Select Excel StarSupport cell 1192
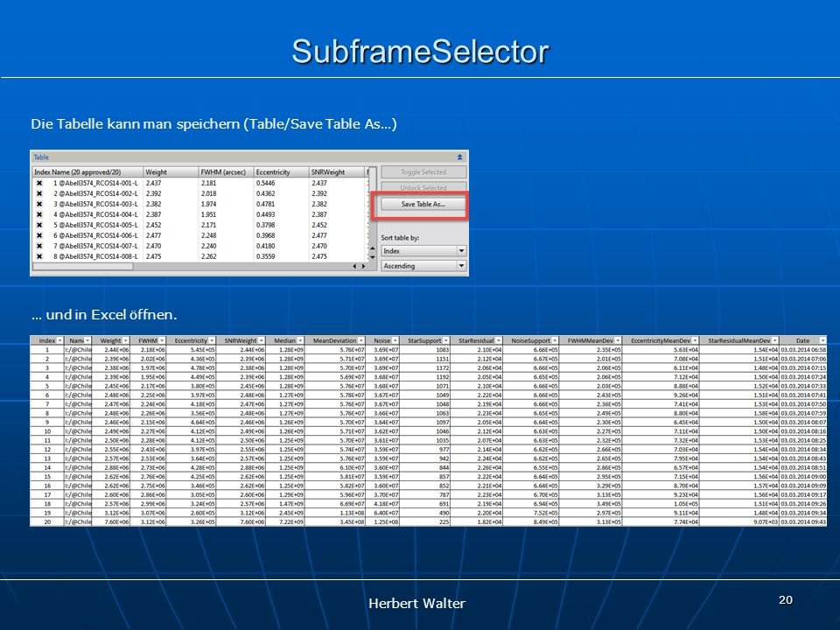 [x=425, y=377]
